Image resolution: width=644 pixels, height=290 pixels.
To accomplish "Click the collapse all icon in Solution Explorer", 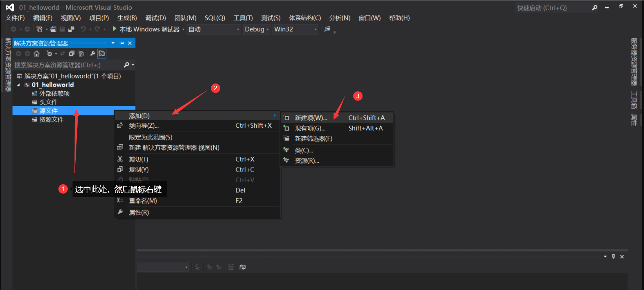I will click(72, 54).
